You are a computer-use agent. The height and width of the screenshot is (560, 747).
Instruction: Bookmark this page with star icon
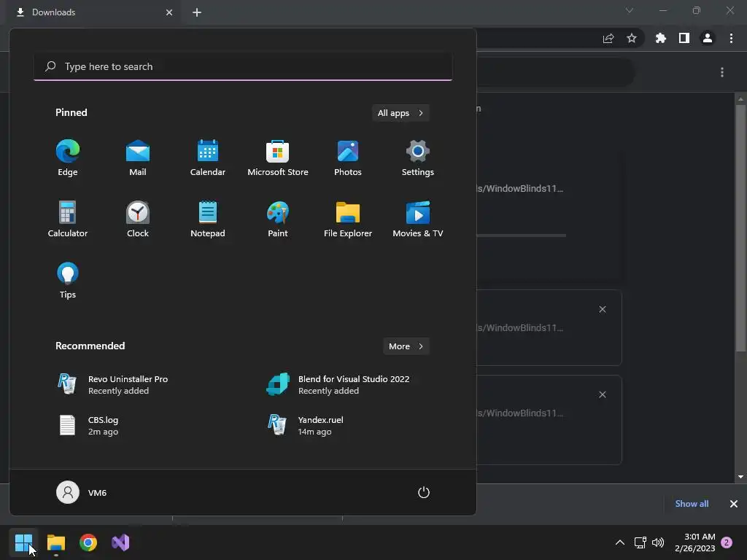click(632, 38)
